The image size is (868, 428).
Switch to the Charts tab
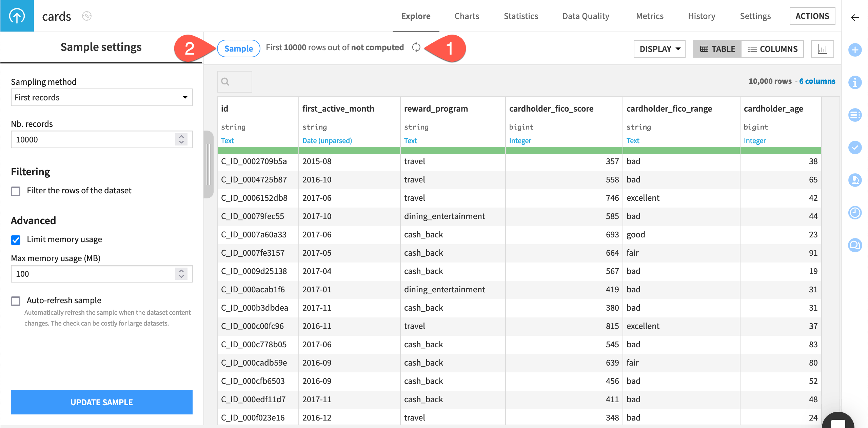pyautogui.click(x=467, y=16)
